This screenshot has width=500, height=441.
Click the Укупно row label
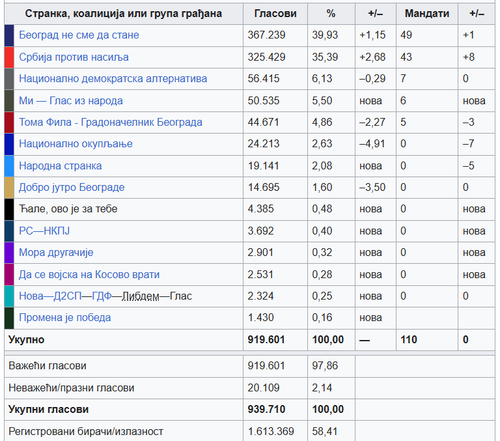click(26, 340)
